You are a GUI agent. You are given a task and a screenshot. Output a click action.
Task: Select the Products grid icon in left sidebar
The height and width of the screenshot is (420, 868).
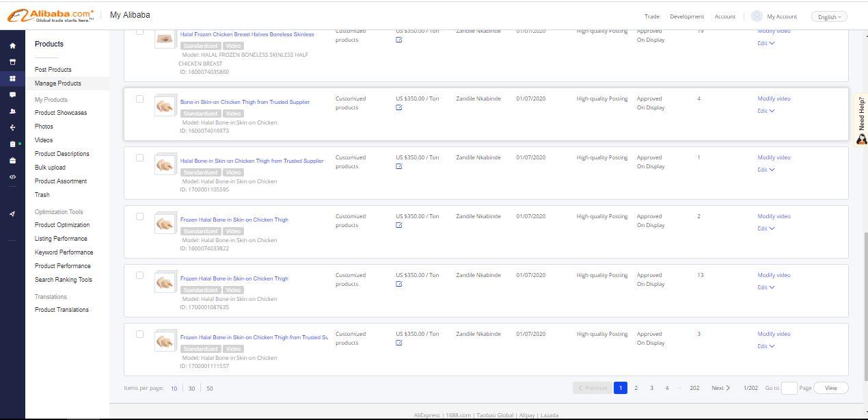click(12, 79)
